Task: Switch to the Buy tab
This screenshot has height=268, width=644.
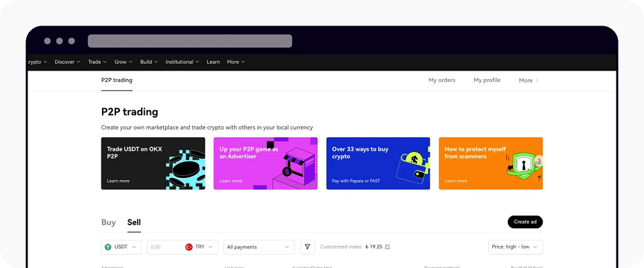Action: point(109,222)
